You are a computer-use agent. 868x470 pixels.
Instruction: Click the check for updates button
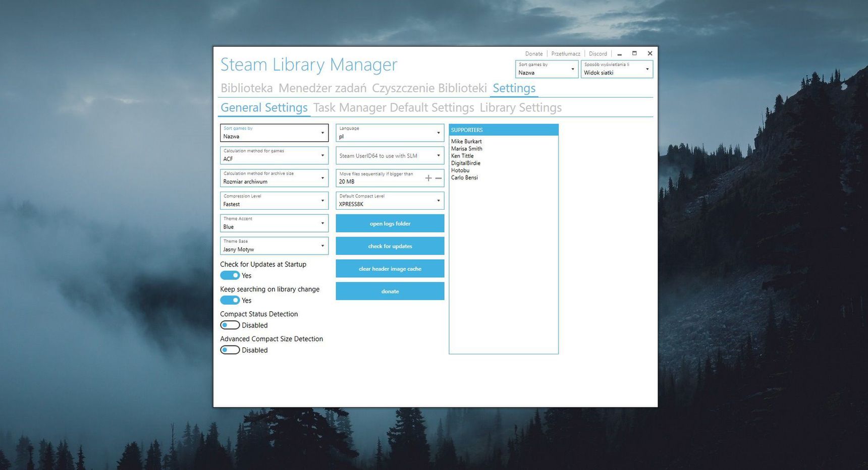pyautogui.click(x=390, y=246)
